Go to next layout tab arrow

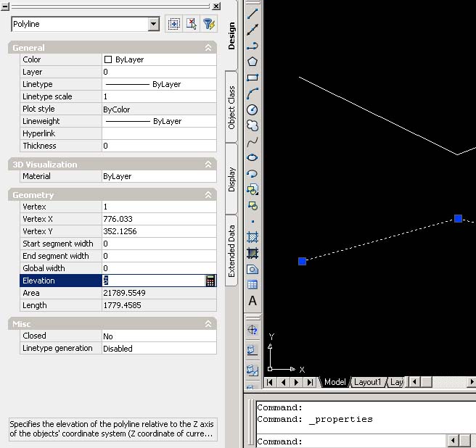click(296, 382)
